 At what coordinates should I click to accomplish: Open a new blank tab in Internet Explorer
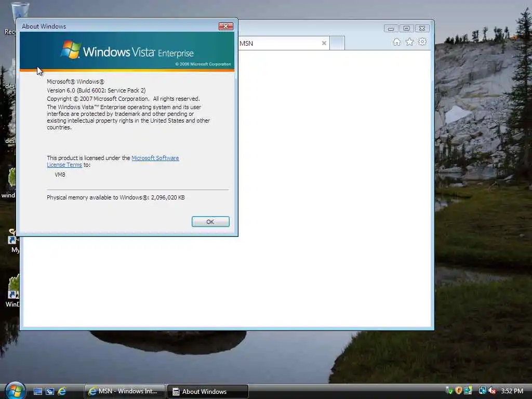[337, 43]
